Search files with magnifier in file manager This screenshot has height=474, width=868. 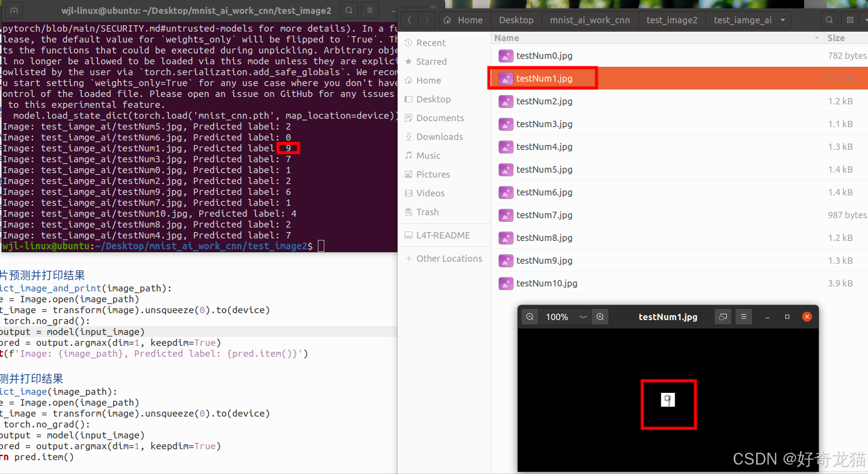pos(829,20)
